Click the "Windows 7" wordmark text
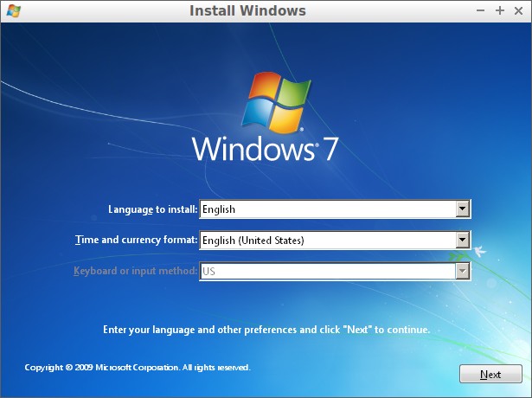 (x=265, y=150)
